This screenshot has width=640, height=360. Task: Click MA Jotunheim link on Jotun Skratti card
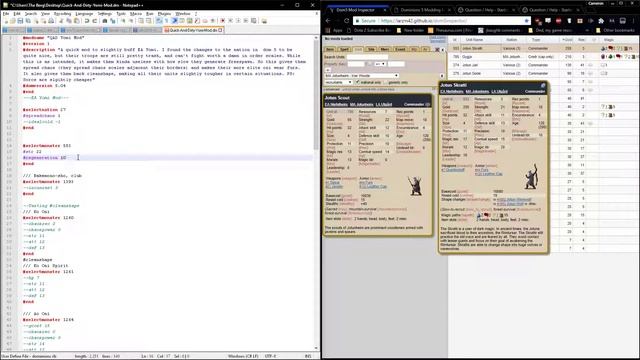point(477,91)
